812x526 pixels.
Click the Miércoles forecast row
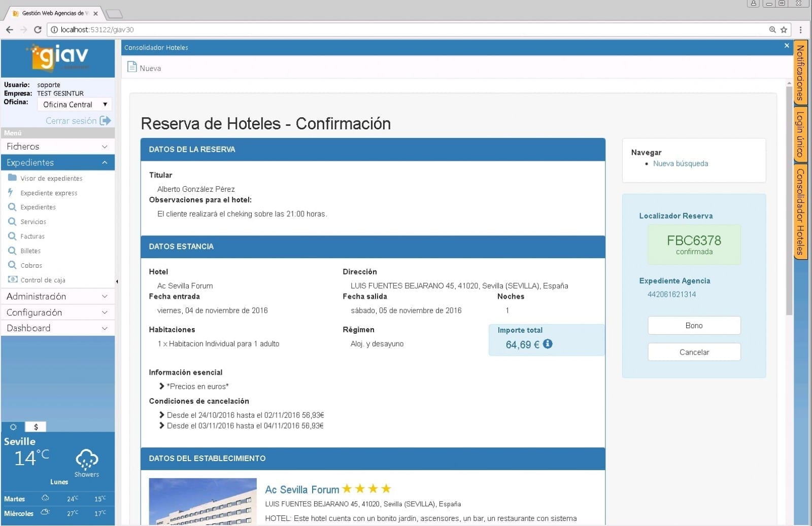point(58,513)
